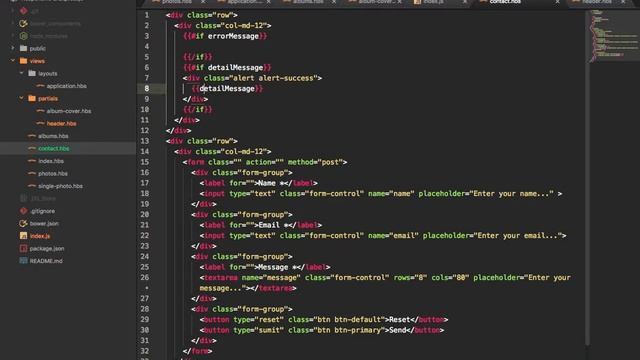This screenshot has width=640, height=360.
Task: Click the .gitignore git icon
Action: [x=24, y=211]
